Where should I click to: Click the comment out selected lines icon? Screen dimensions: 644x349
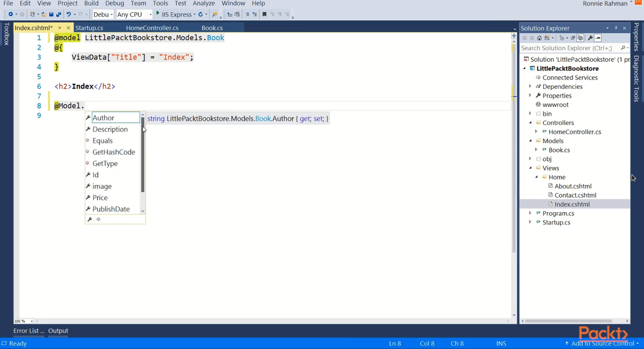click(247, 14)
